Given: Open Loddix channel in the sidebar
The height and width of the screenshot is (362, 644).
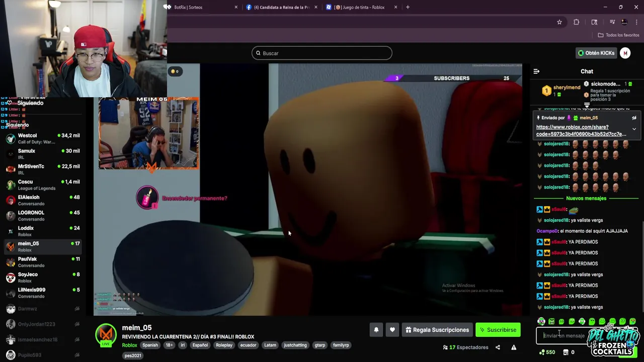Looking at the screenshot, I should 43,231.
